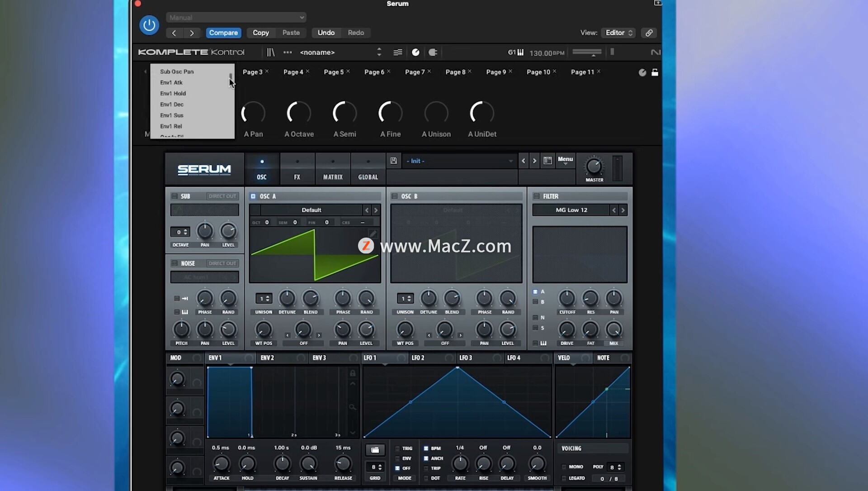Click the filter CUTOFF knob
This screenshot has height=491, width=868.
click(567, 299)
